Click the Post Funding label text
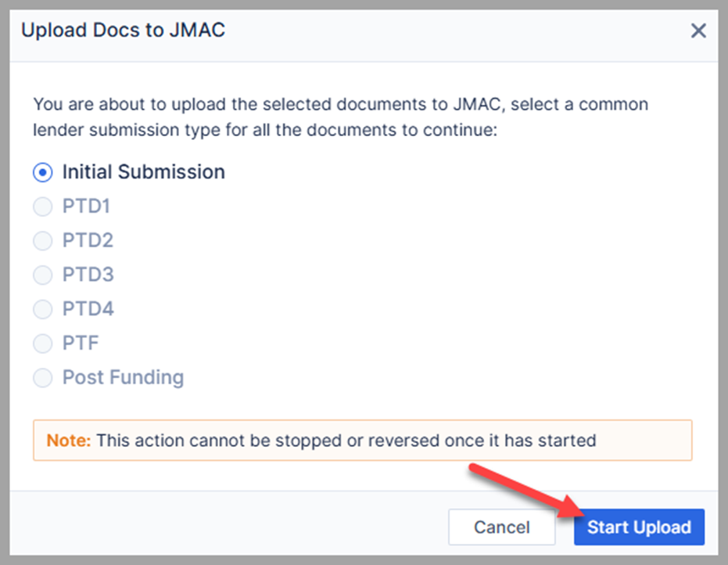 click(123, 378)
